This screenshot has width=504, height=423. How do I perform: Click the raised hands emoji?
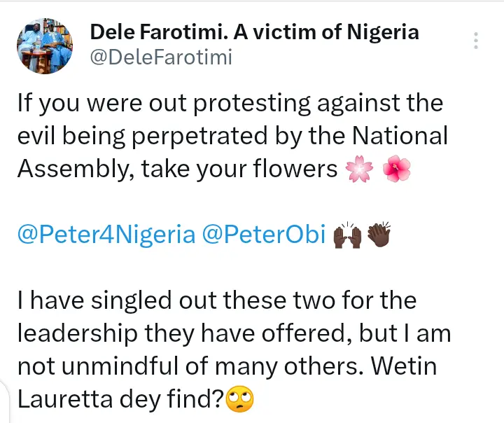347,236
